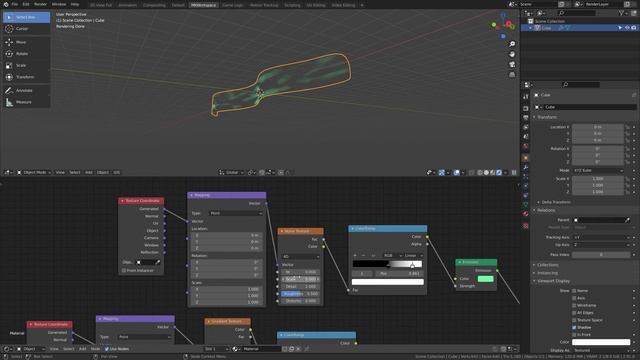
Task: Click the viewport zoom magnifier icon
Action: (x=512, y=44)
